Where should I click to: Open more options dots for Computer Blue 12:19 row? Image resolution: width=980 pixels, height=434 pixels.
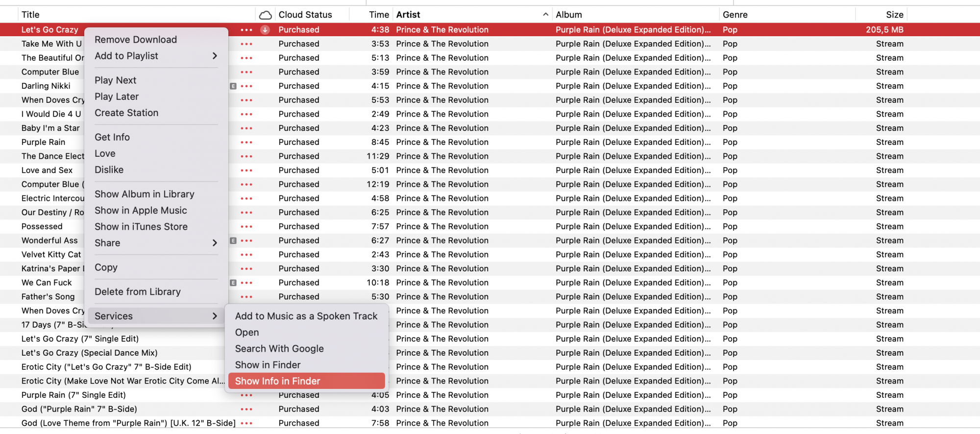pyautogui.click(x=246, y=185)
